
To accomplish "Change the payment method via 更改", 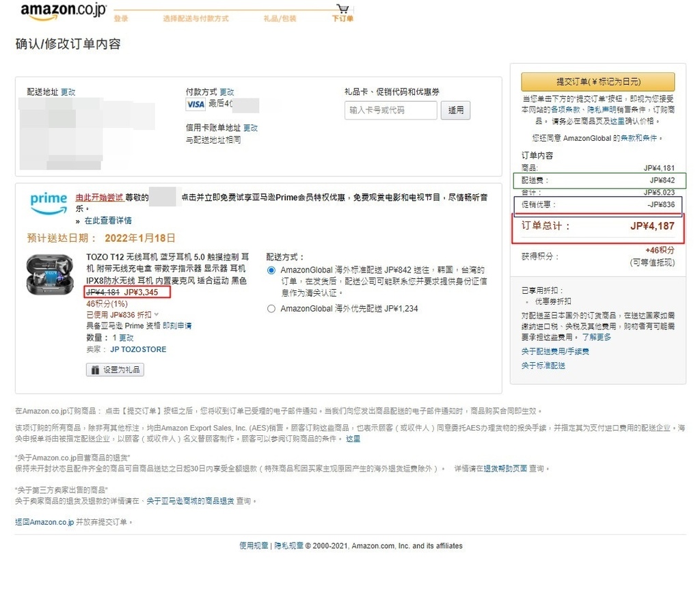I will [x=227, y=92].
